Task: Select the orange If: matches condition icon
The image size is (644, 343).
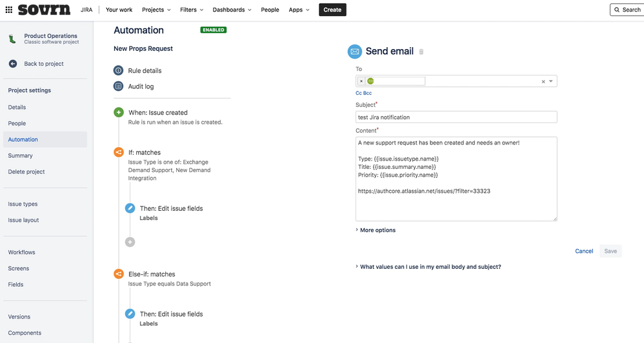Action: [119, 152]
